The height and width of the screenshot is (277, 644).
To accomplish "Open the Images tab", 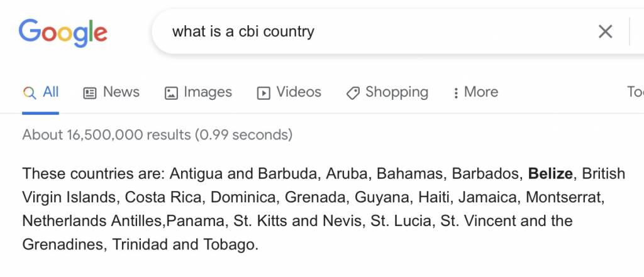I will (x=198, y=92).
